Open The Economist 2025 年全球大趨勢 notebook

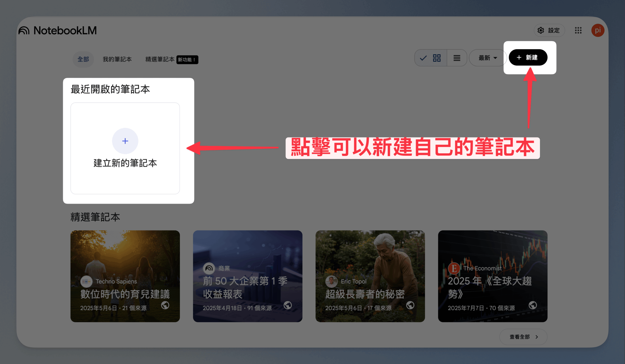point(493,276)
